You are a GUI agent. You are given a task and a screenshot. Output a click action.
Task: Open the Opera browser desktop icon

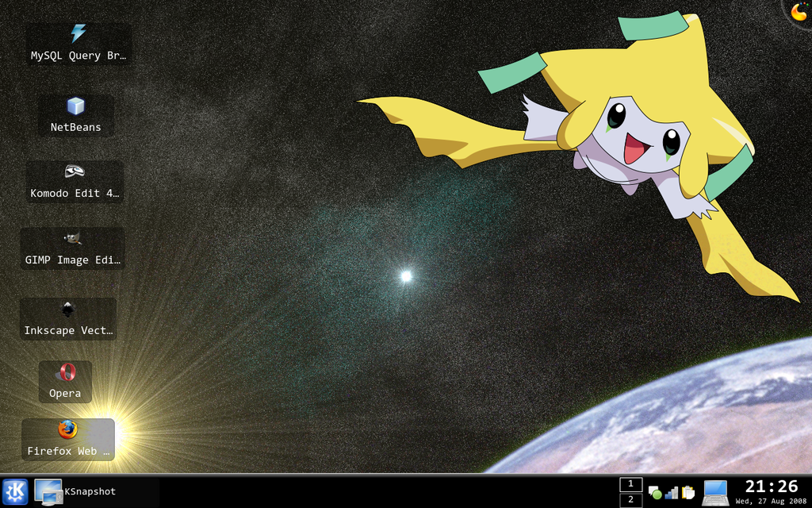click(x=65, y=382)
